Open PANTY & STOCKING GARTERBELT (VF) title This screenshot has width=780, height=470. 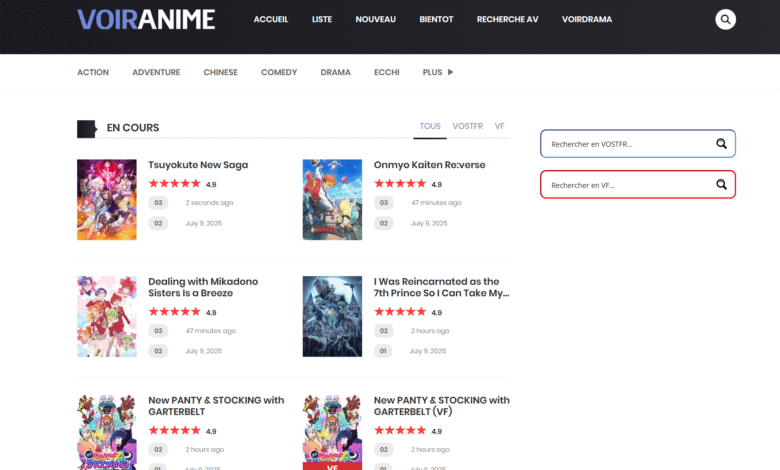point(441,406)
